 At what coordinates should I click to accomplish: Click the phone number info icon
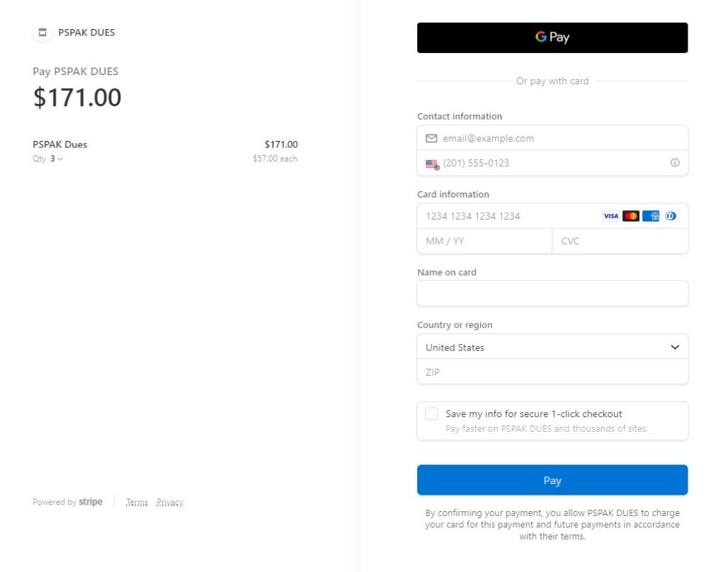point(675,163)
